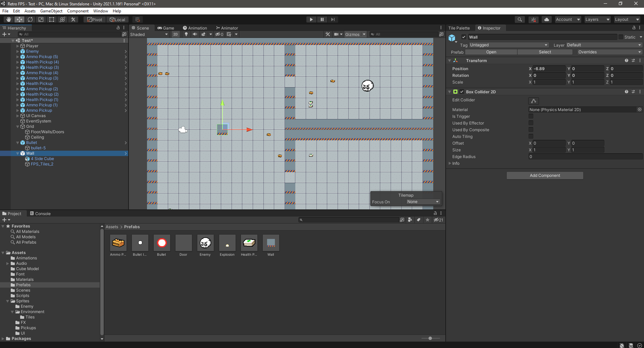644x348 pixels.
Task: Toggle scene lighting bulb
Action: pyautogui.click(x=186, y=34)
